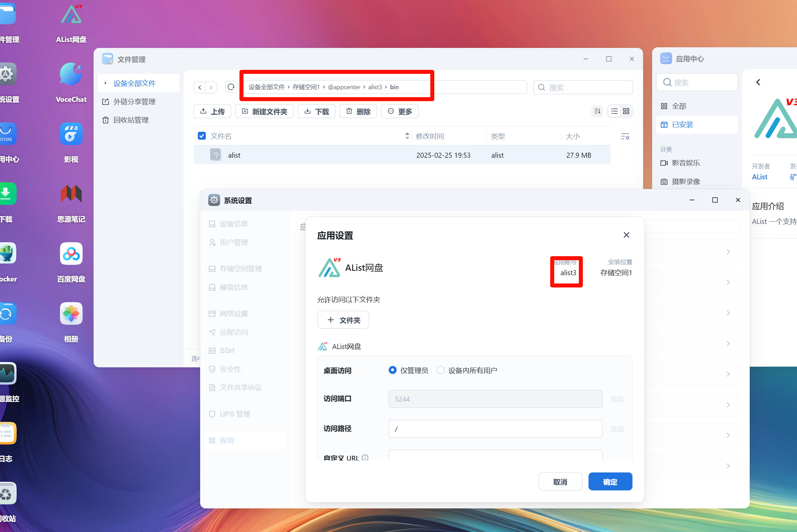Open the 更多 dropdown in file manager
The image size is (797, 532).
399,111
